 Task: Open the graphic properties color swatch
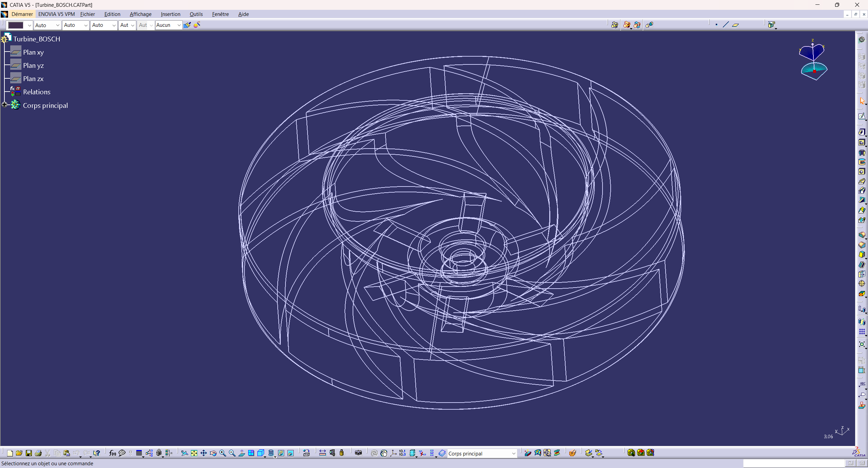[16, 25]
